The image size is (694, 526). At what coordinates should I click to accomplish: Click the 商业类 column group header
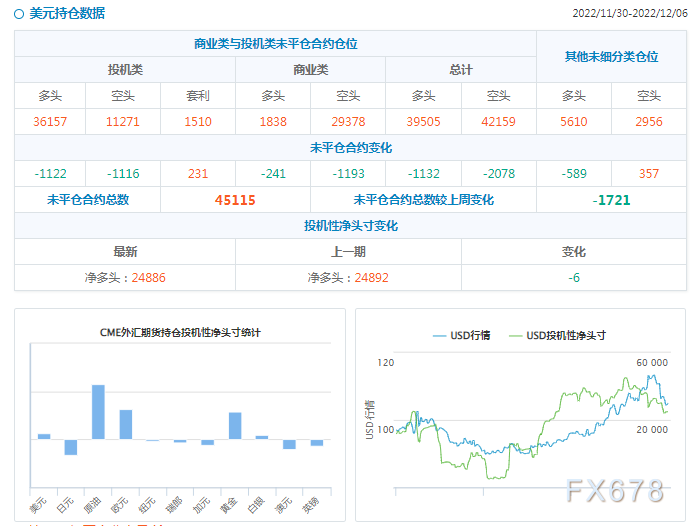[311, 70]
